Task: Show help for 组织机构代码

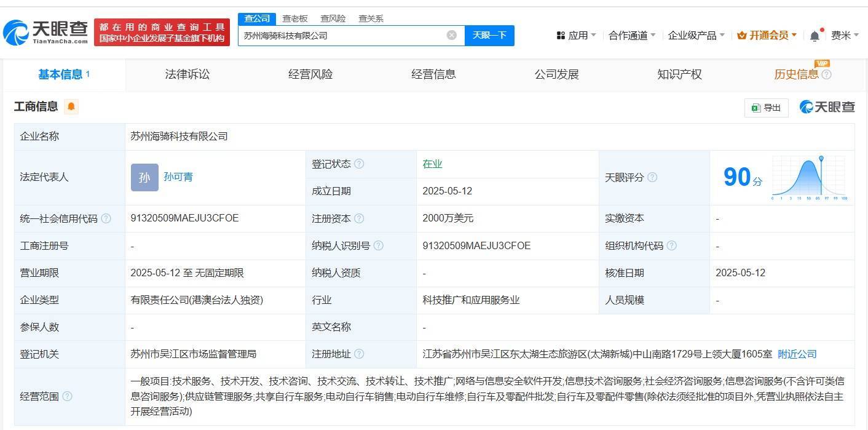Action: click(672, 245)
